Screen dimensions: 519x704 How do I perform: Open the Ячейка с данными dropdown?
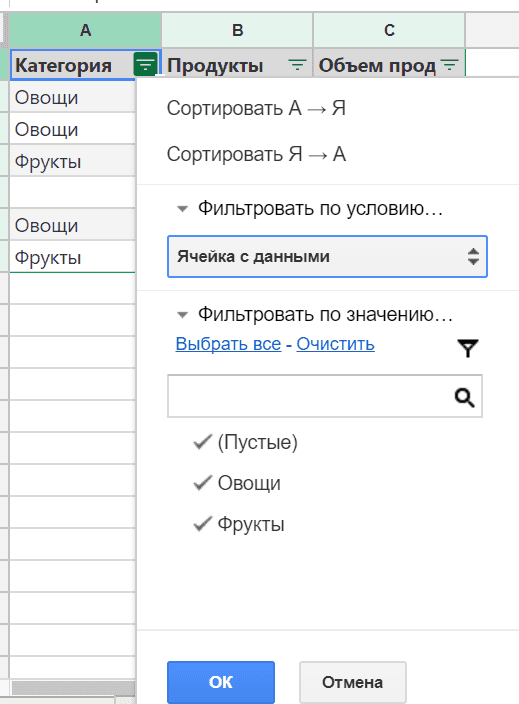(327, 256)
